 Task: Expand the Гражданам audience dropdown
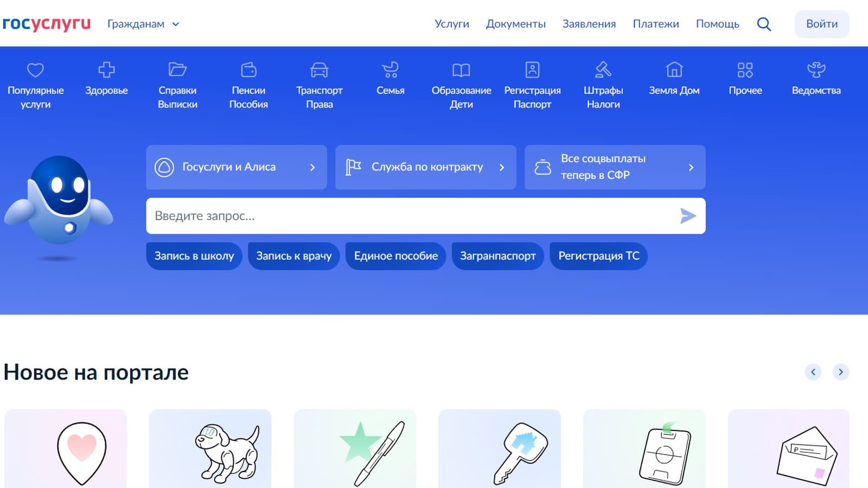(x=143, y=24)
